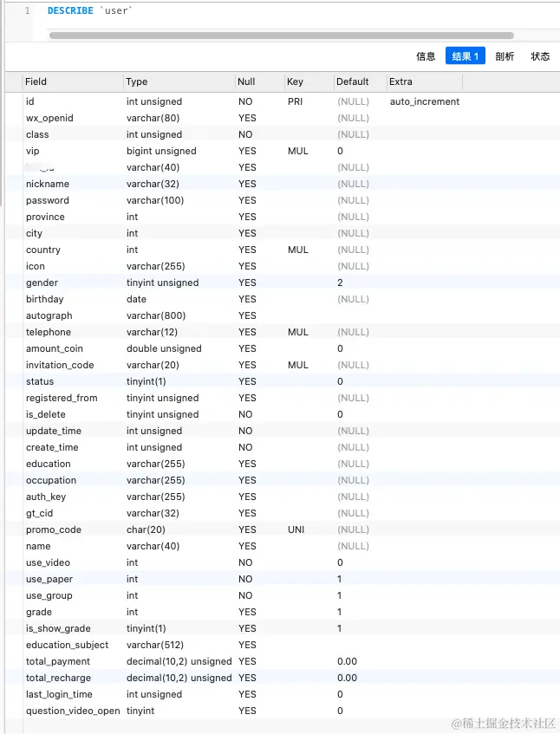Open the 状态 tab
560x734 pixels.
(x=540, y=56)
